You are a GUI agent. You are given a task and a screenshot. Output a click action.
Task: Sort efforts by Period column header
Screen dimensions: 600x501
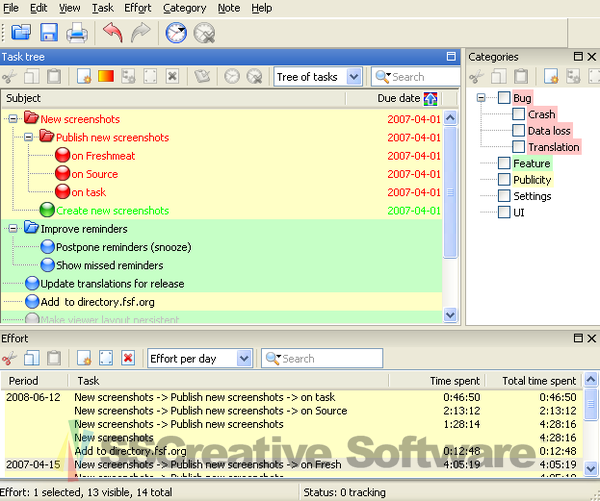pyautogui.click(x=34, y=381)
